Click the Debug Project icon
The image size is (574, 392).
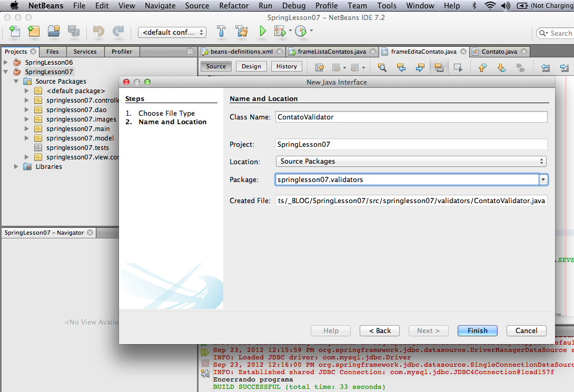click(x=280, y=32)
